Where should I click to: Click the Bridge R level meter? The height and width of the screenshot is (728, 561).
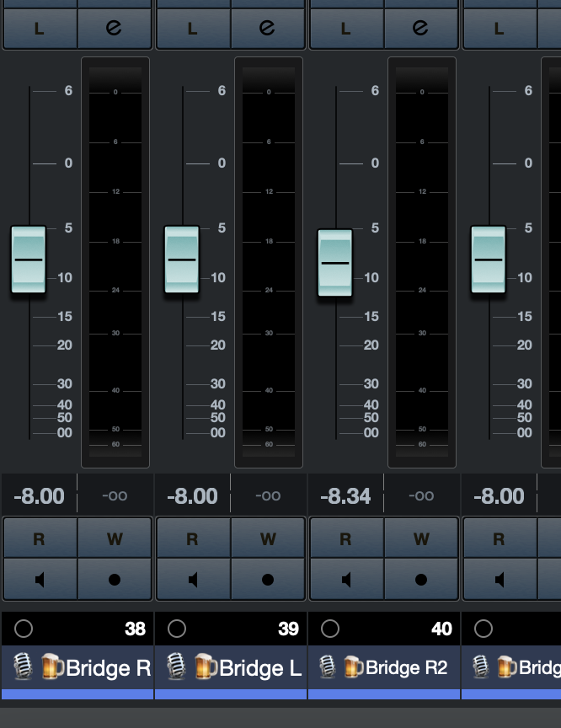tap(115, 262)
